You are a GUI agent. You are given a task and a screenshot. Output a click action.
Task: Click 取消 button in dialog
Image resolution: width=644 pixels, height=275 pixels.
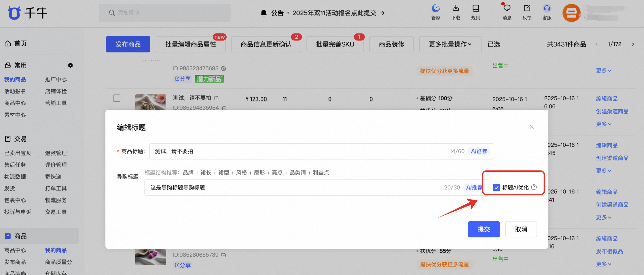click(521, 229)
